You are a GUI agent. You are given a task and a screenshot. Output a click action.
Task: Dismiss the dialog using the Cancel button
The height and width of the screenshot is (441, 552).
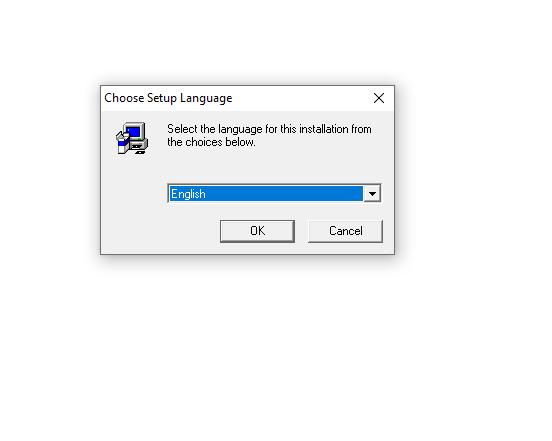[x=345, y=231]
